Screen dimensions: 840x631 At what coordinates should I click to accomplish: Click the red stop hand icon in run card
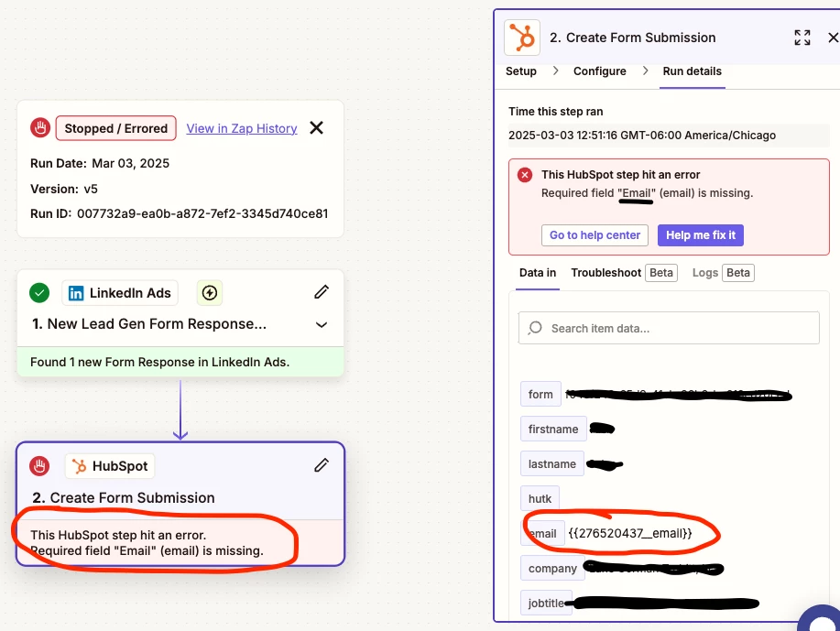coord(39,128)
